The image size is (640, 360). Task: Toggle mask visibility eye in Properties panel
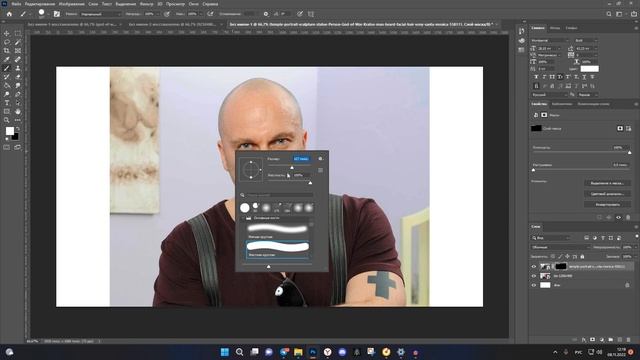[x=618, y=217]
